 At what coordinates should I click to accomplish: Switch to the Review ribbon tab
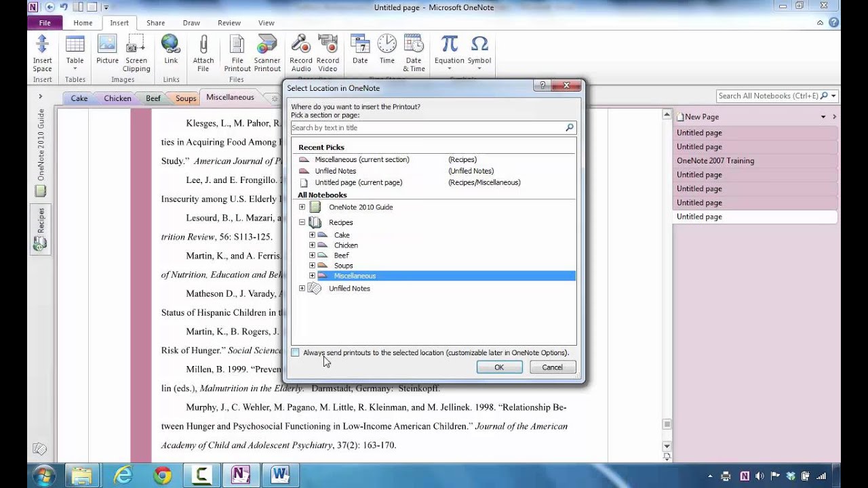[229, 22]
